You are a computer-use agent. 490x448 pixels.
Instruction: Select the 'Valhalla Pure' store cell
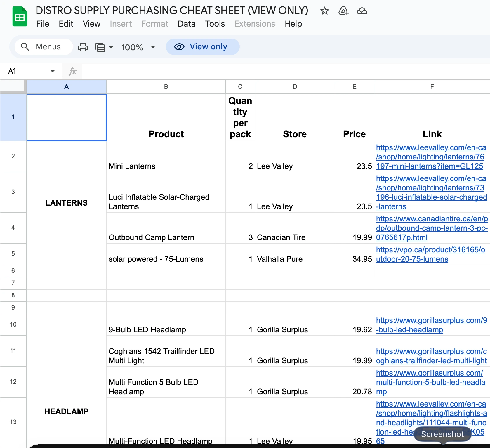pyautogui.click(x=295, y=254)
